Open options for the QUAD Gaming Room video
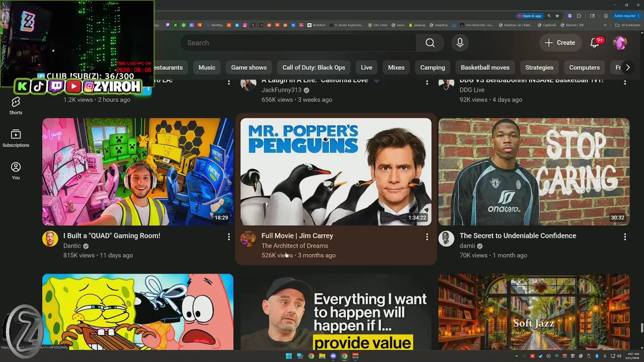Viewport: 644px width, 362px height. [x=229, y=236]
